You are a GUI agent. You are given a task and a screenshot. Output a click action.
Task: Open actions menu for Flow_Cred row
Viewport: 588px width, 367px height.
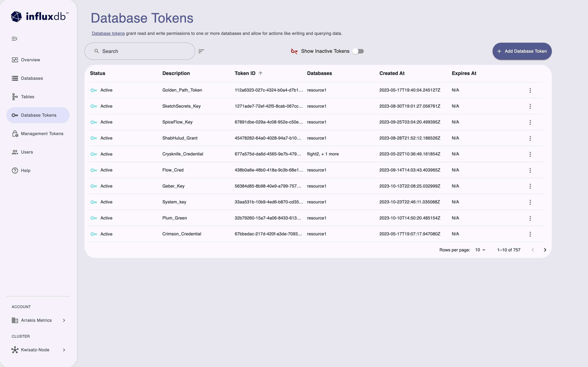(x=530, y=170)
